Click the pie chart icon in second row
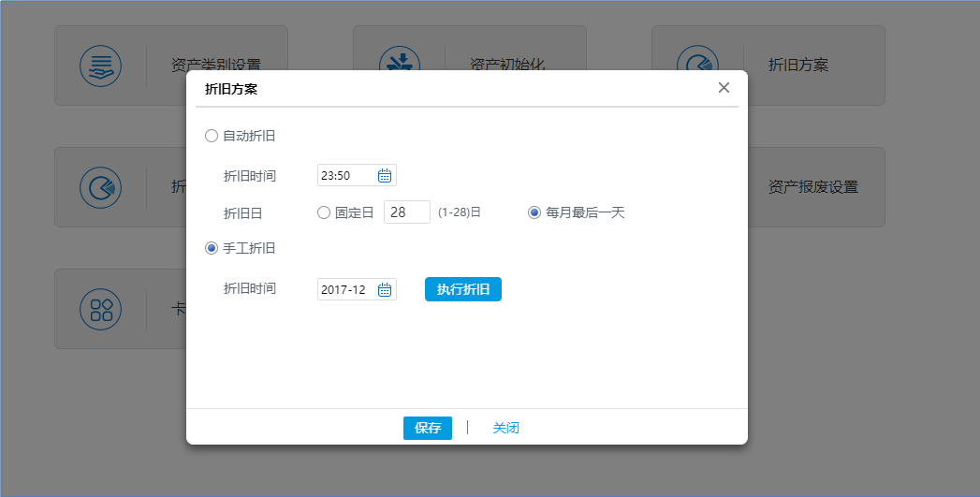 pyautogui.click(x=101, y=187)
